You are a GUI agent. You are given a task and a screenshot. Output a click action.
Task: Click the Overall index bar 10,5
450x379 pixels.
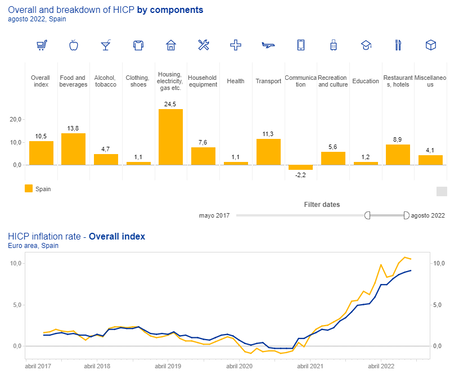[41, 153]
